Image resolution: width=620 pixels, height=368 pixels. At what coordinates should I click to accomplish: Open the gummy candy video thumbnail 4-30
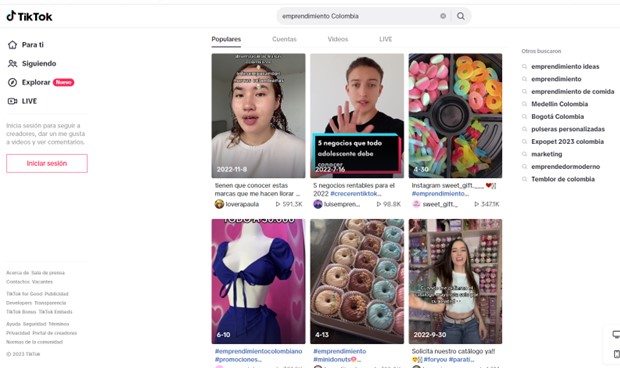click(455, 115)
